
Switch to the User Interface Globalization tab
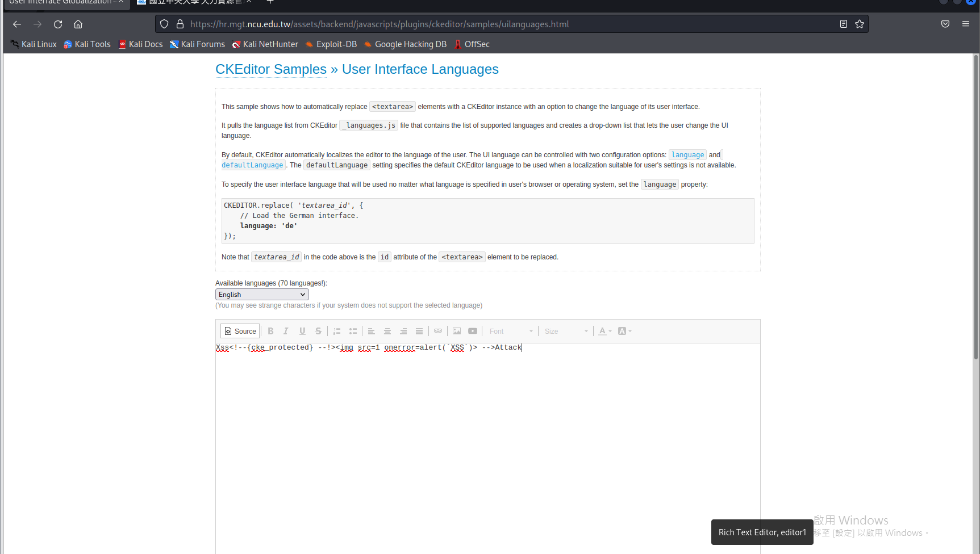click(x=61, y=2)
